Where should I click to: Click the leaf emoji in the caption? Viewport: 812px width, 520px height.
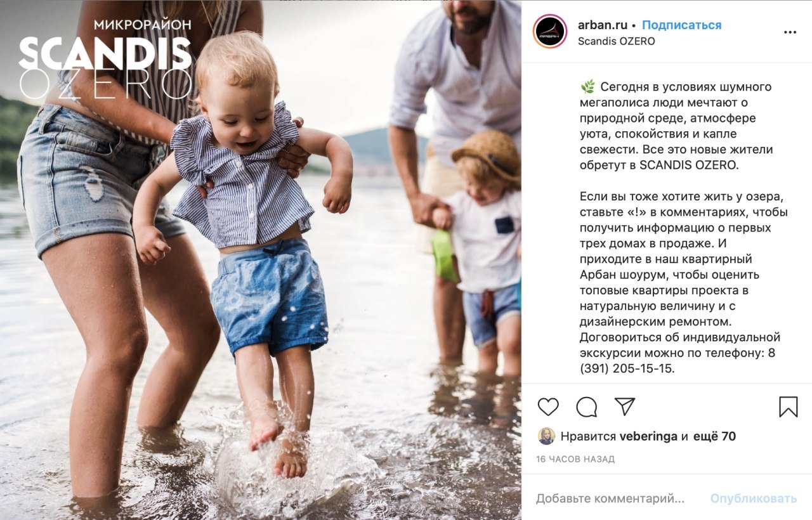[588, 86]
